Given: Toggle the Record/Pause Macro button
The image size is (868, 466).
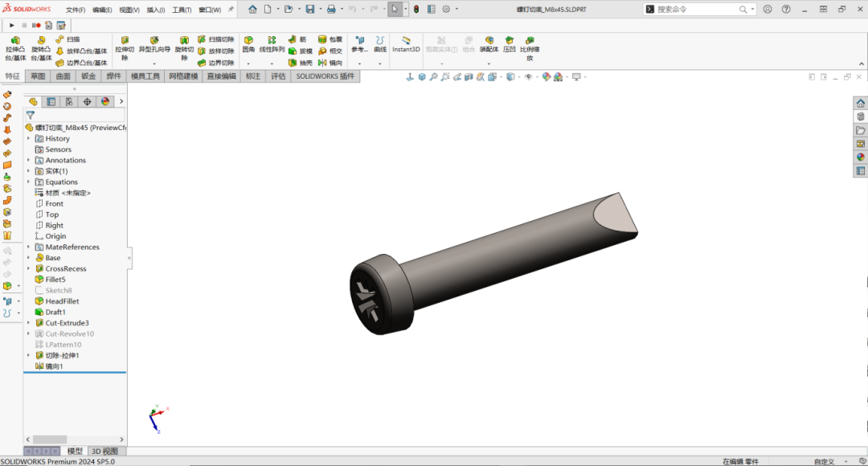Looking at the screenshot, I should click(36, 26).
